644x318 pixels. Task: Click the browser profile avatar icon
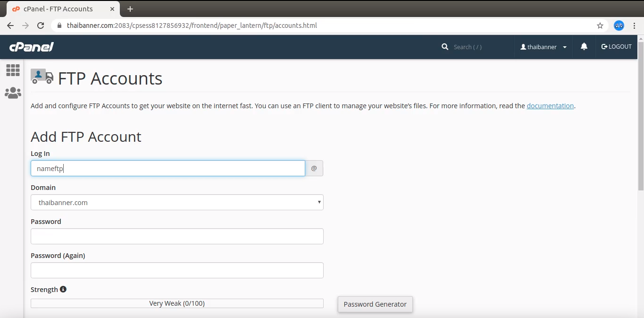619,26
